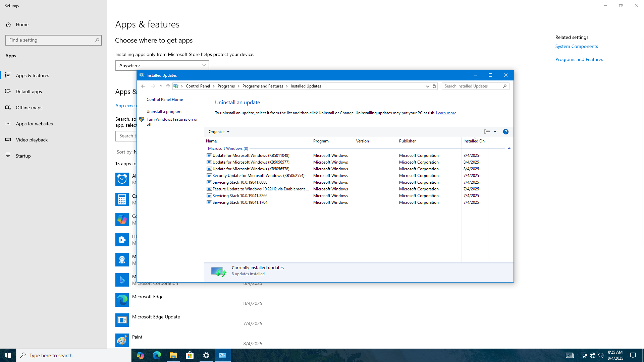644x362 pixels.
Task: Open network status in system tray
Action: click(593, 355)
